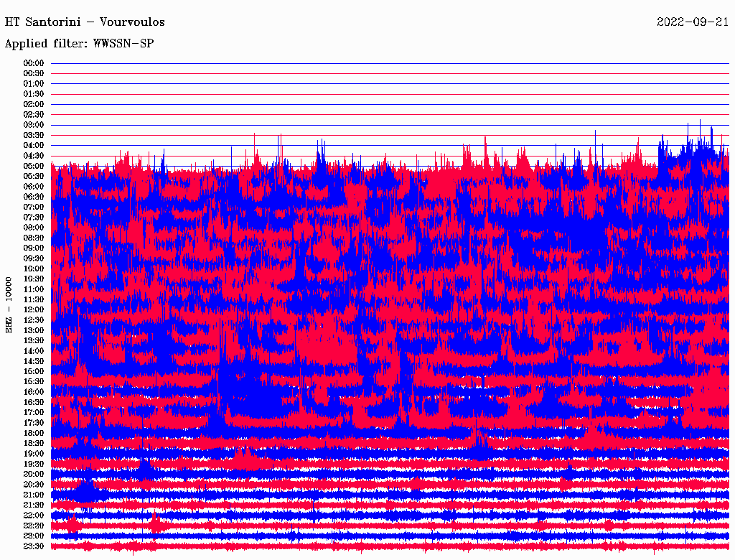The width and height of the screenshot is (735, 560).
Task: Click the station title HT Santorini – Vourvoulos
Action: pos(85,22)
